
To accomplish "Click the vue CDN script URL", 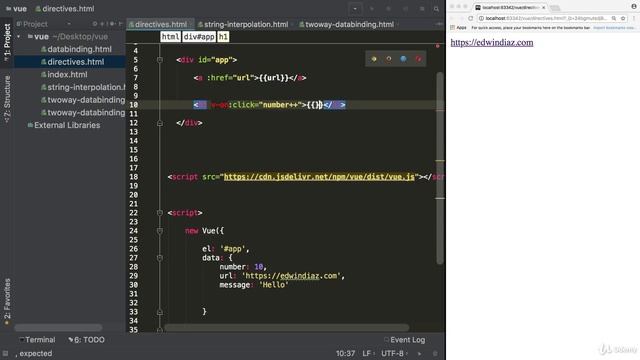I will [319, 177].
